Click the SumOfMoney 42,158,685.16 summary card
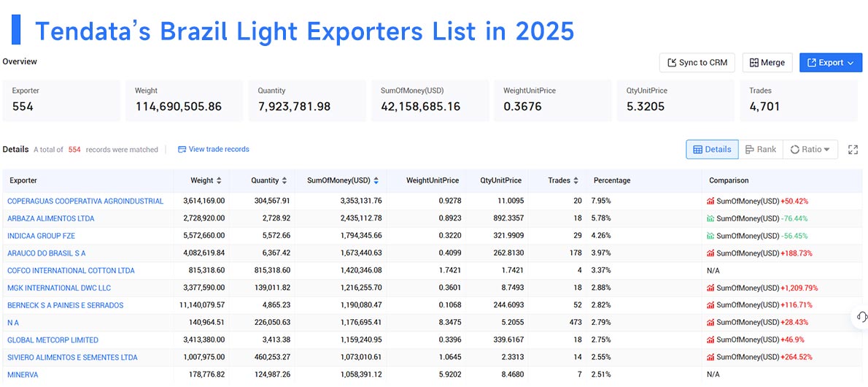This screenshot has width=868, height=387. [430, 101]
